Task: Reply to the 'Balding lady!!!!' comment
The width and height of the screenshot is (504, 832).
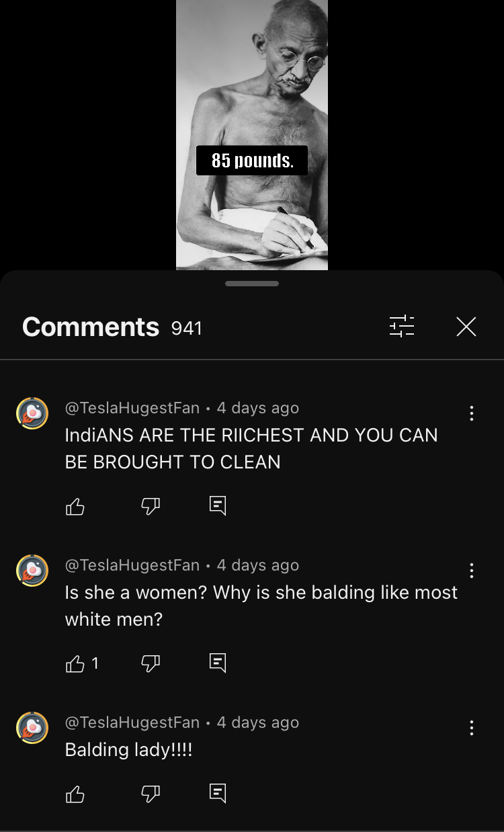Action: 218,794
